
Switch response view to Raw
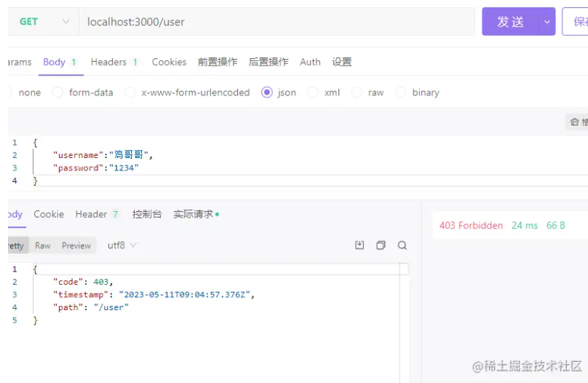(x=43, y=245)
